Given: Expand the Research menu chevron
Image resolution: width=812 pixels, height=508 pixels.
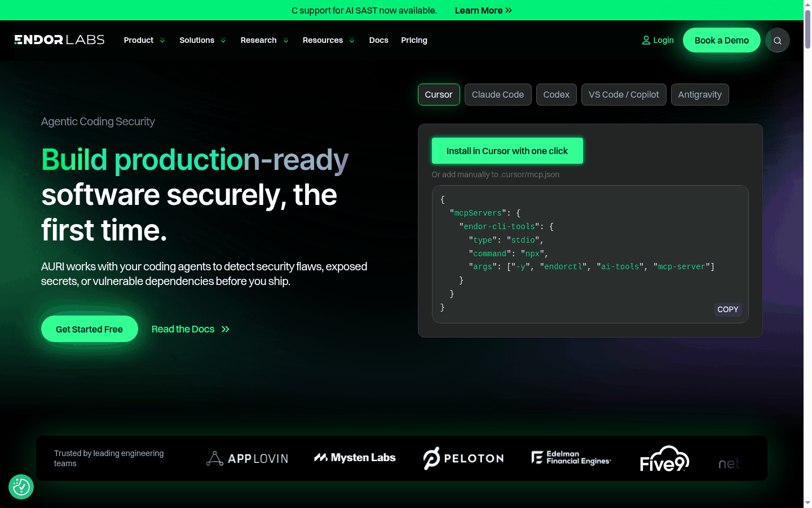Looking at the screenshot, I should coord(286,41).
